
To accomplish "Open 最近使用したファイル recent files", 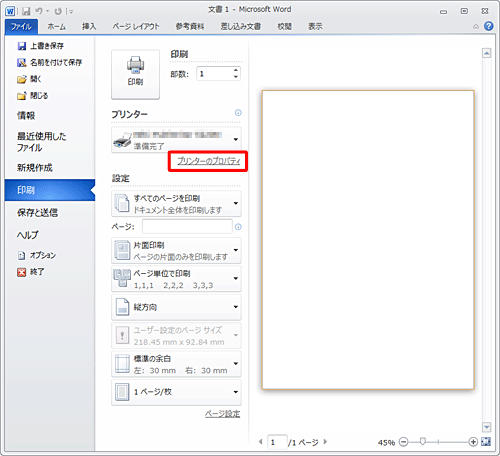I will click(42, 142).
